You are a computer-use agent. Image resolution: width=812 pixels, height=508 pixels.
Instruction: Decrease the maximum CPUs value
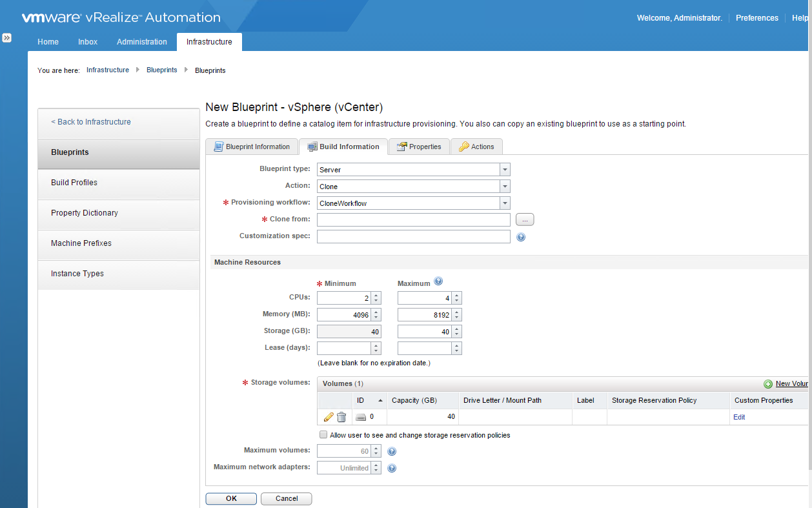coord(456,301)
